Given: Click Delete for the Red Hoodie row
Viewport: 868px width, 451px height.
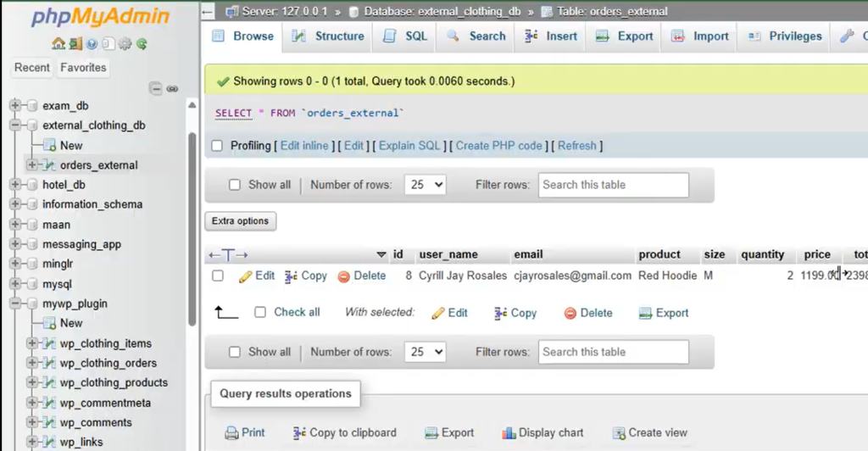Looking at the screenshot, I should point(362,276).
